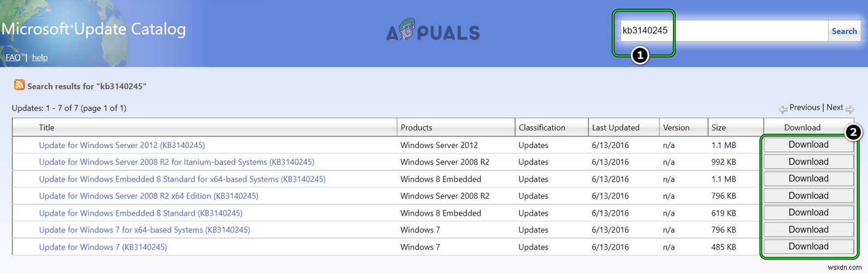Sort results by Products column
The width and height of the screenshot is (868, 273).
click(416, 127)
